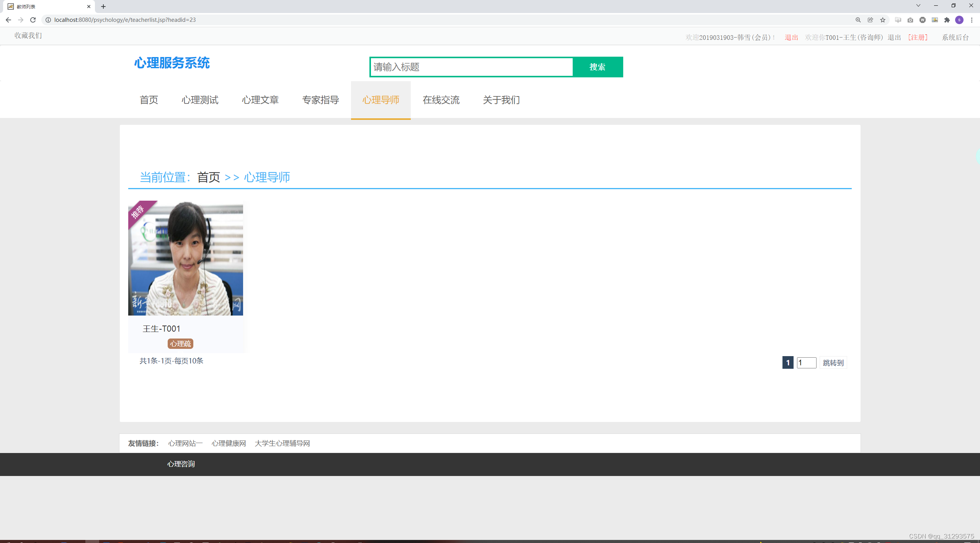
Task: Reload the page with refresh icon
Action: pos(33,20)
